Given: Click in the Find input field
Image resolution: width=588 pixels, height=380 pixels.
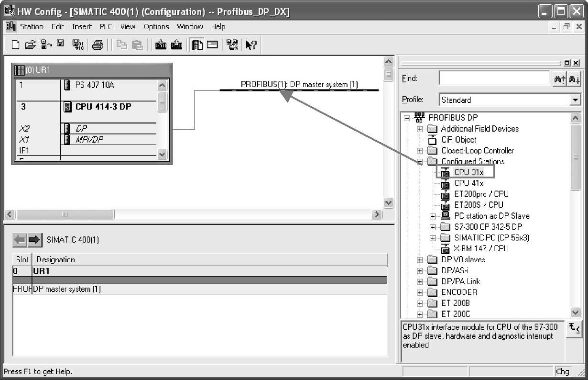Looking at the screenshot, I should pos(495,78).
